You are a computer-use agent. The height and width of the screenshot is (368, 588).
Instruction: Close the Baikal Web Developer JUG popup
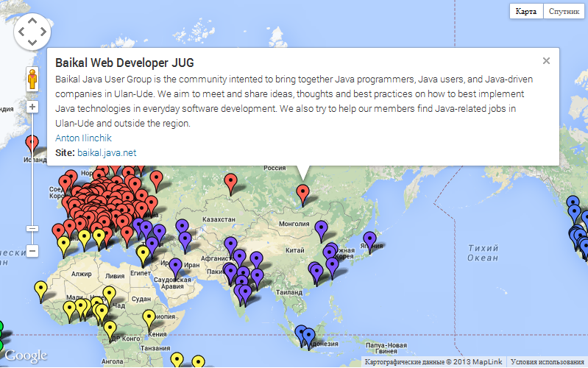tap(546, 61)
